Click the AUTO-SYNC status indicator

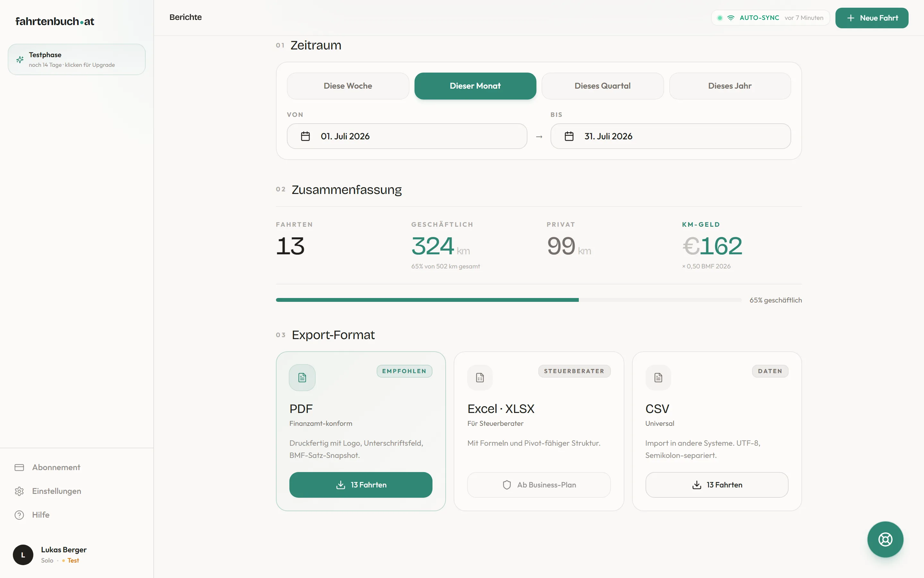click(x=771, y=18)
